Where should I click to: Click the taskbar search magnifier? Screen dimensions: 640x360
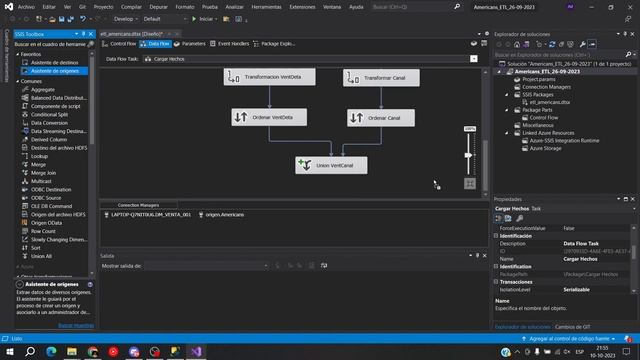[30, 351]
